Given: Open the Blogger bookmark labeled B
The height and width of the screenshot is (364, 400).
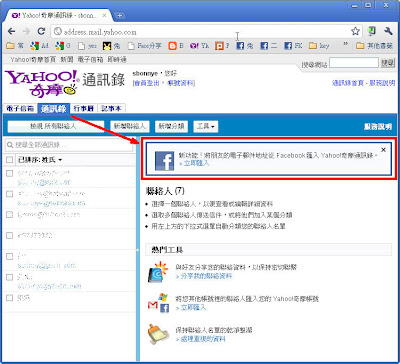Looking at the screenshot, I should [x=176, y=46].
